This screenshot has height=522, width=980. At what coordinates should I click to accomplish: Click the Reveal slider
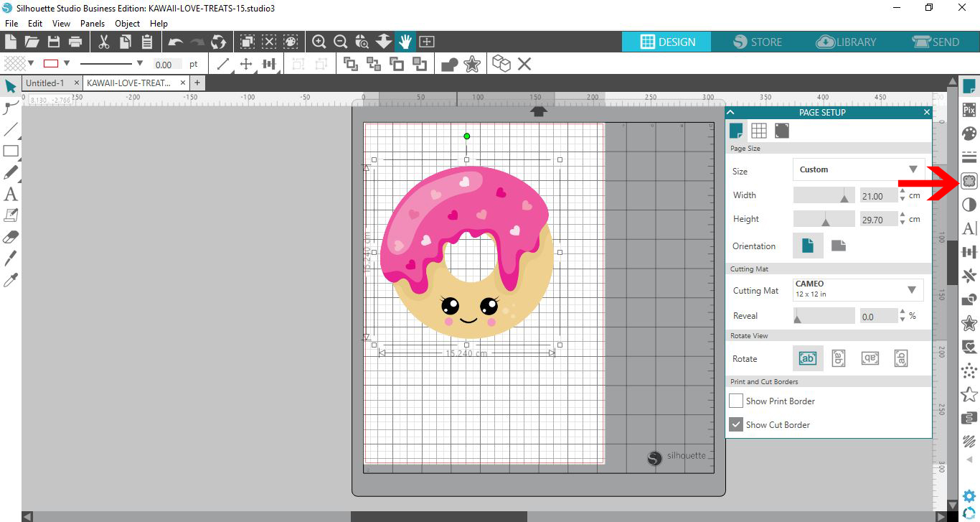[824, 315]
